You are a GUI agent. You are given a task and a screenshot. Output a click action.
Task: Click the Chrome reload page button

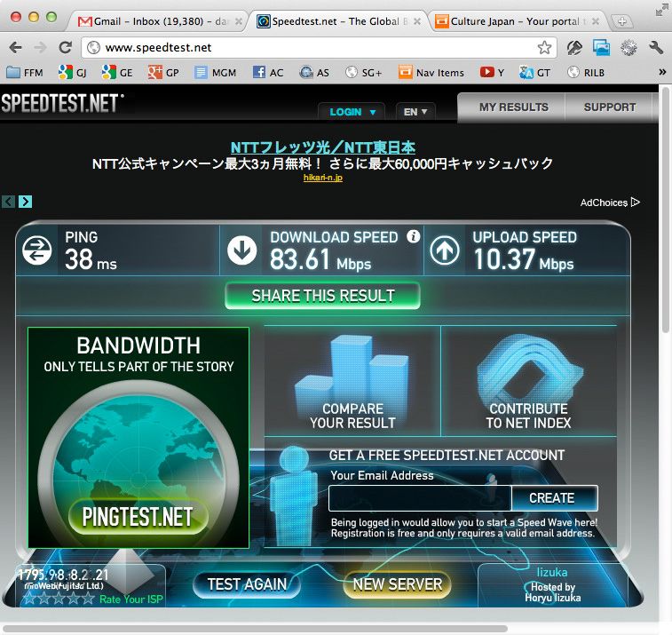(65, 48)
